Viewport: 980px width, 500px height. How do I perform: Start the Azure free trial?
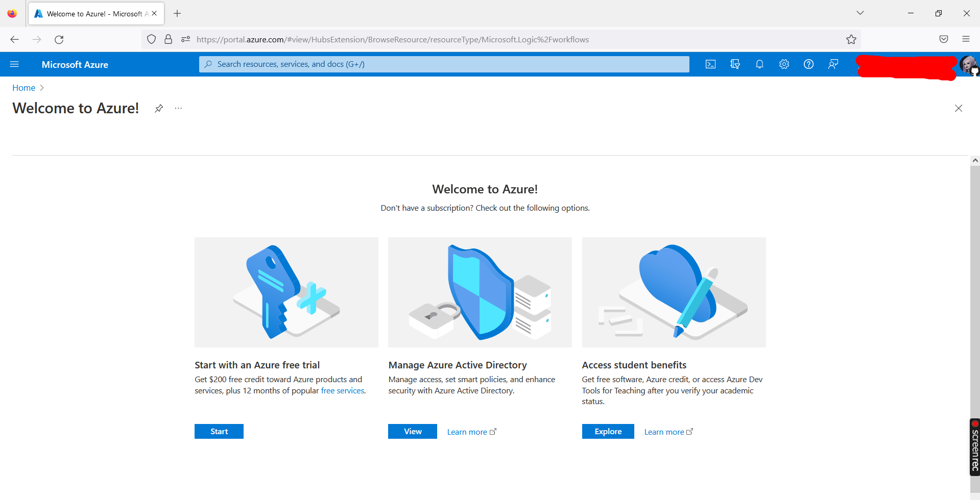click(x=219, y=431)
